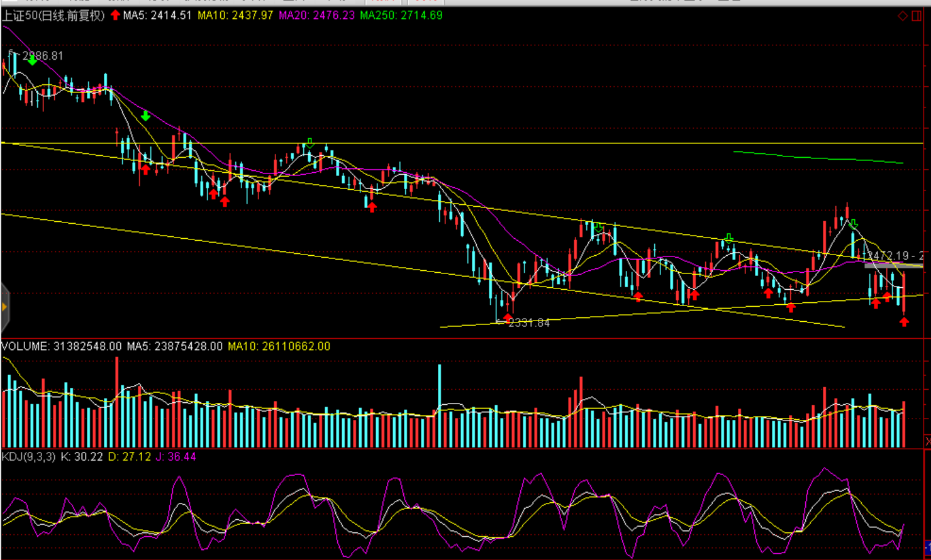The image size is (931, 560).
Task: Click the red split-window icon at top right
Action: [x=917, y=16]
